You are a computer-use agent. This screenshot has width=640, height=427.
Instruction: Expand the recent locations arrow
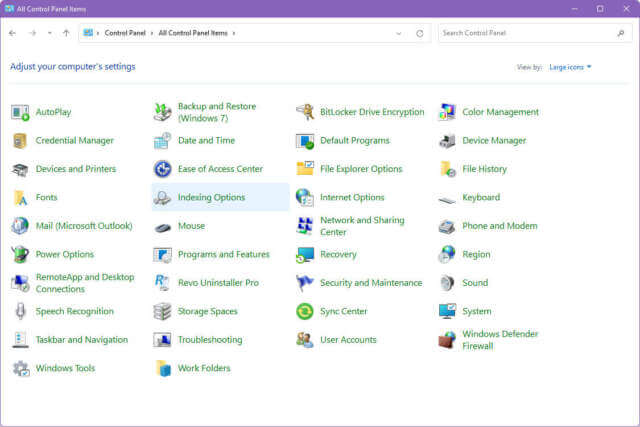click(50, 33)
